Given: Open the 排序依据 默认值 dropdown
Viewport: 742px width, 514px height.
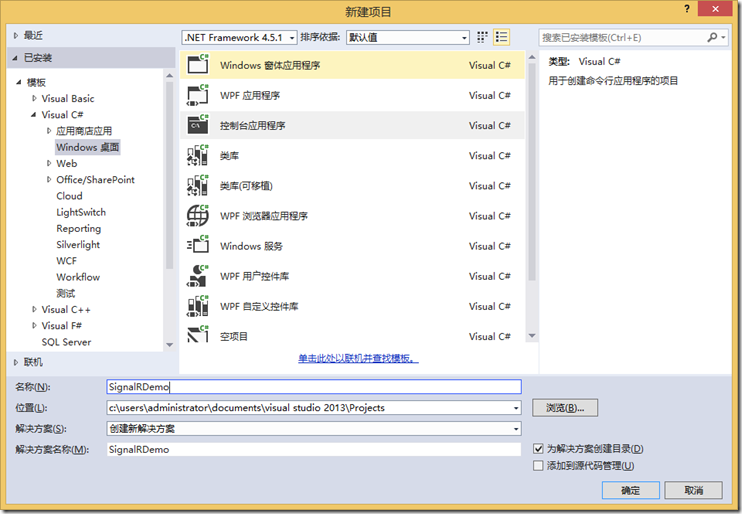Looking at the screenshot, I should coord(407,37).
